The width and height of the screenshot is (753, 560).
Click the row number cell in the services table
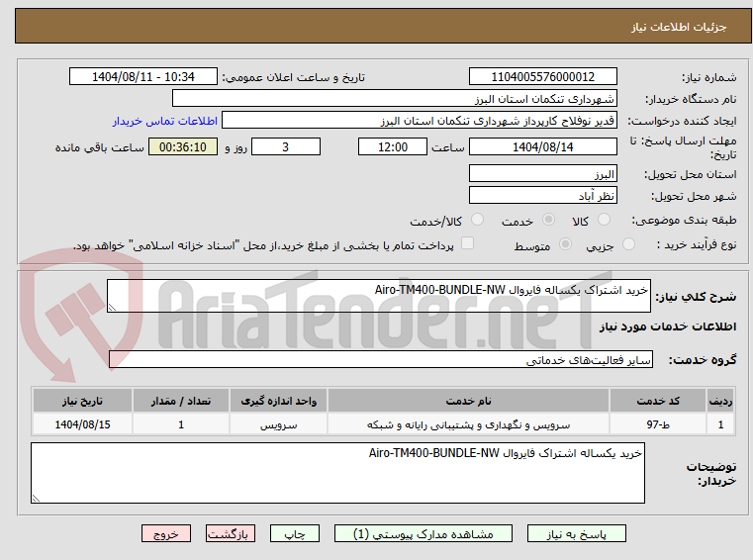tap(720, 424)
